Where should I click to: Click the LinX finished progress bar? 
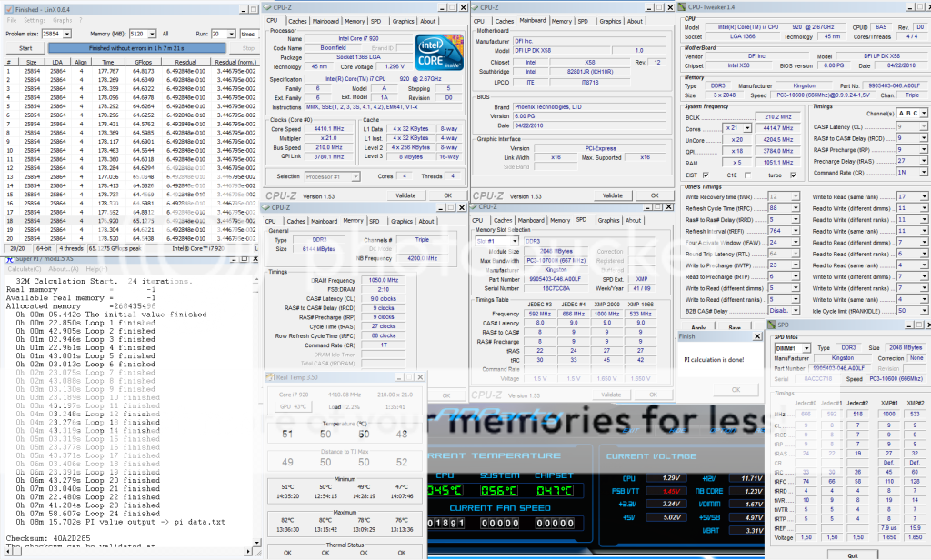coord(136,47)
